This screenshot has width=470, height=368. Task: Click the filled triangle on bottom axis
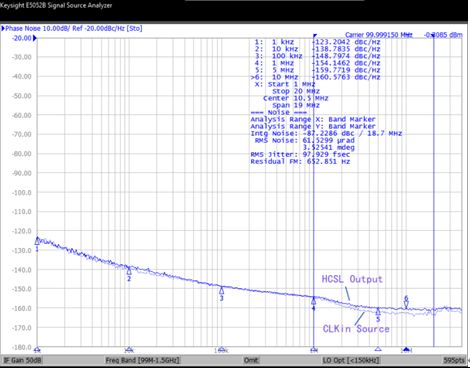coord(406,349)
